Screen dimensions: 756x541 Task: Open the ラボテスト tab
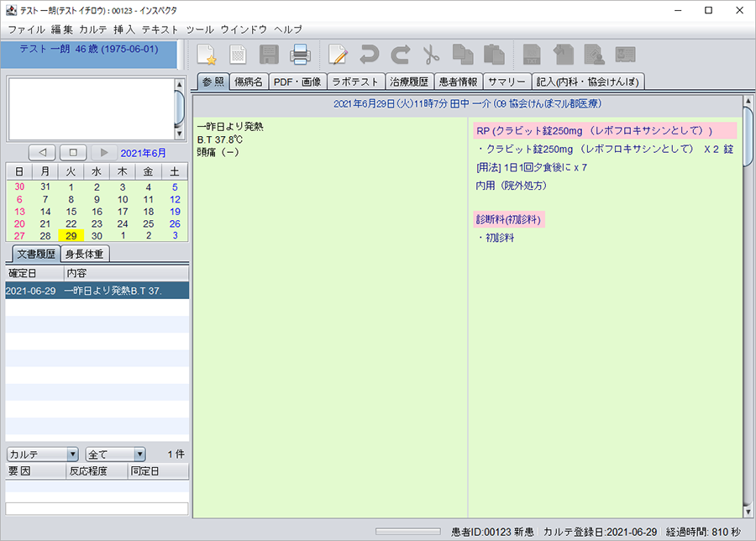pyautogui.click(x=355, y=81)
